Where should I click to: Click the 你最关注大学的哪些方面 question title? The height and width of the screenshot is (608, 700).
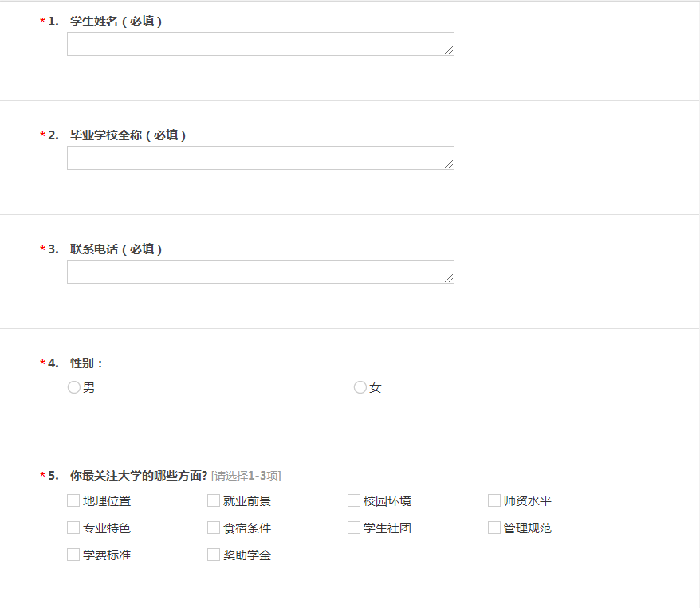(x=139, y=476)
